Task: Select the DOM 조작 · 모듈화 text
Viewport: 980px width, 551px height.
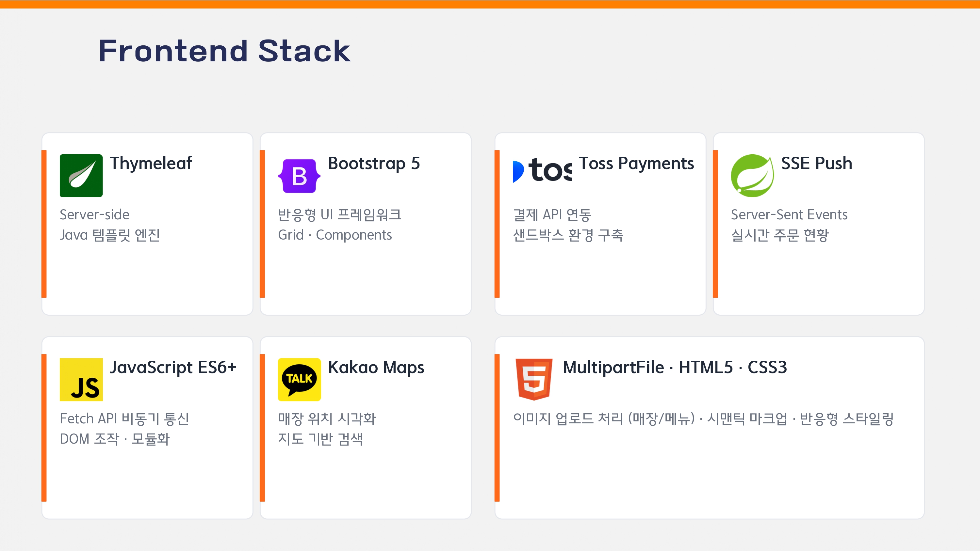Action: 115,439
